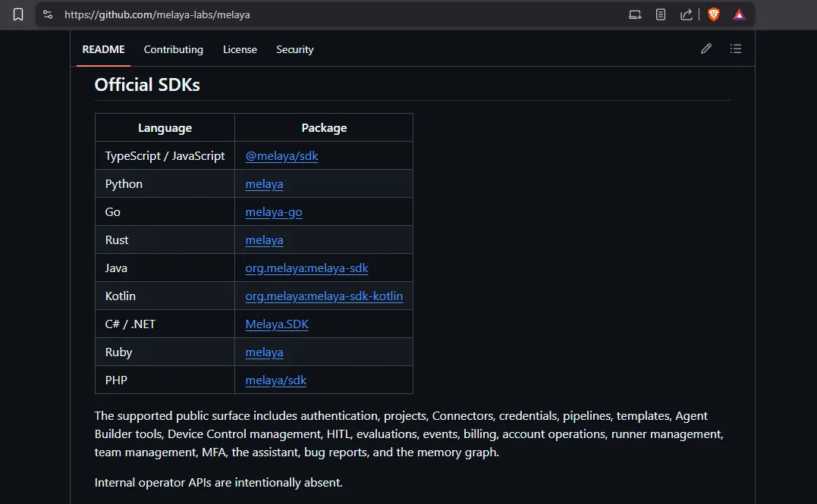Click the 'supported public surface' paragraph
The width and height of the screenshot is (817, 504).
(x=409, y=434)
